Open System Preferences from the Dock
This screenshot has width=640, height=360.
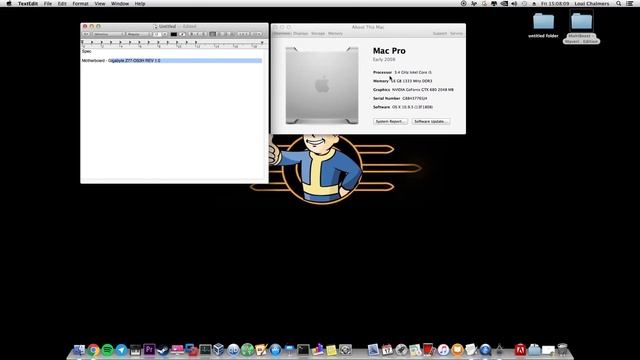click(x=345, y=350)
